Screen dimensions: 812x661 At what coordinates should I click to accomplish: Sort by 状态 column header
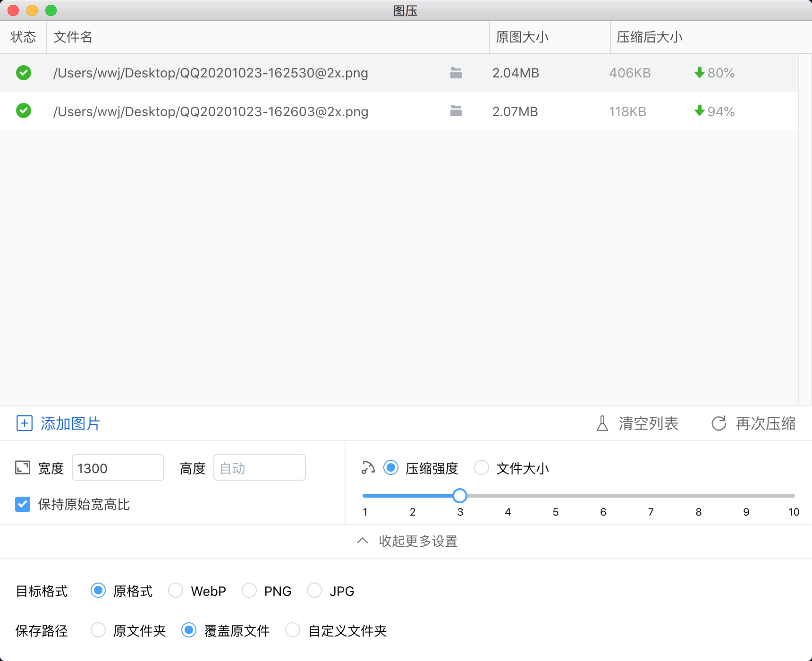pyautogui.click(x=23, y=37)
